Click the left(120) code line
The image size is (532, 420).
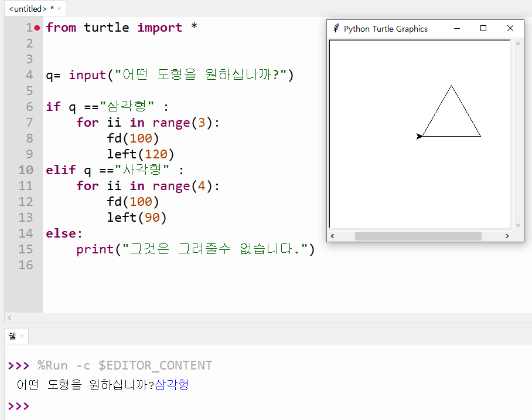[x=141, y=154]
